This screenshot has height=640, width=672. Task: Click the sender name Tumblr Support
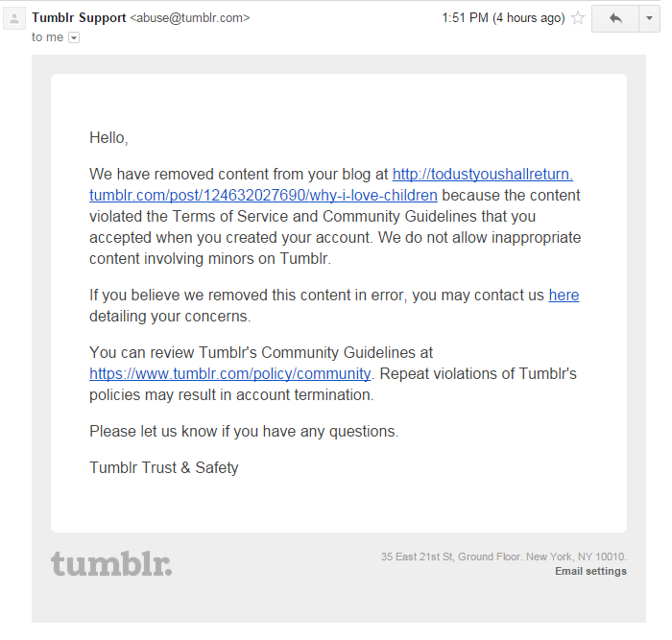(79, 18)
